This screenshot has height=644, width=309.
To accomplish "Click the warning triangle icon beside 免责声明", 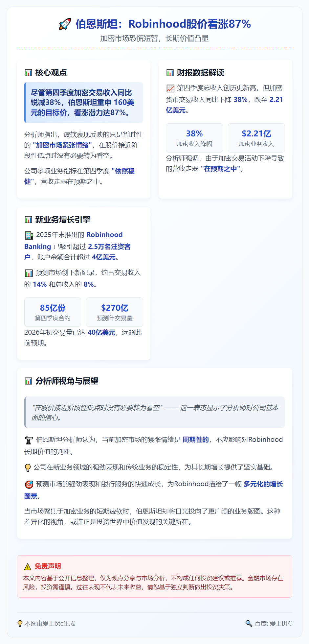I will point(28,566).
